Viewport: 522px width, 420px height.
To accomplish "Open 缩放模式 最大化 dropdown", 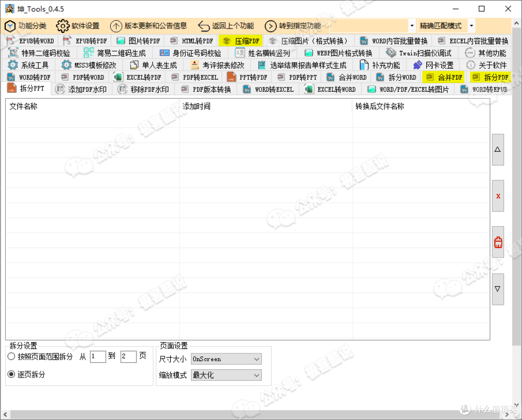I will point(226,375).
